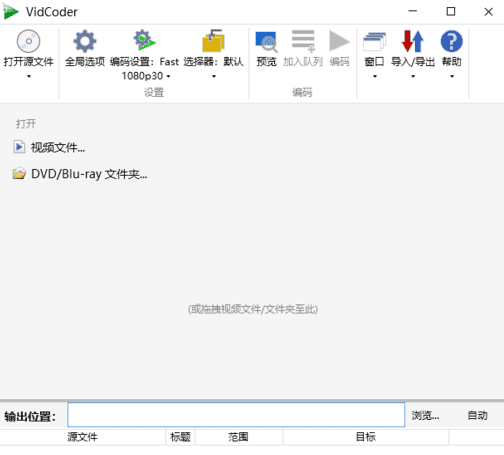Image resolution: width=504 pixels, height=455 pixels.
Task: Click the 范围 column header
Action: [238, 437]
